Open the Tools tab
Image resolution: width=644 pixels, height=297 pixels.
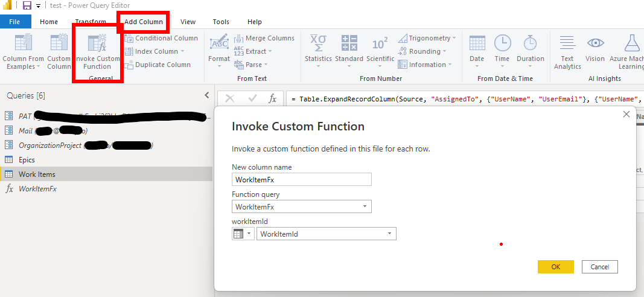221,22
